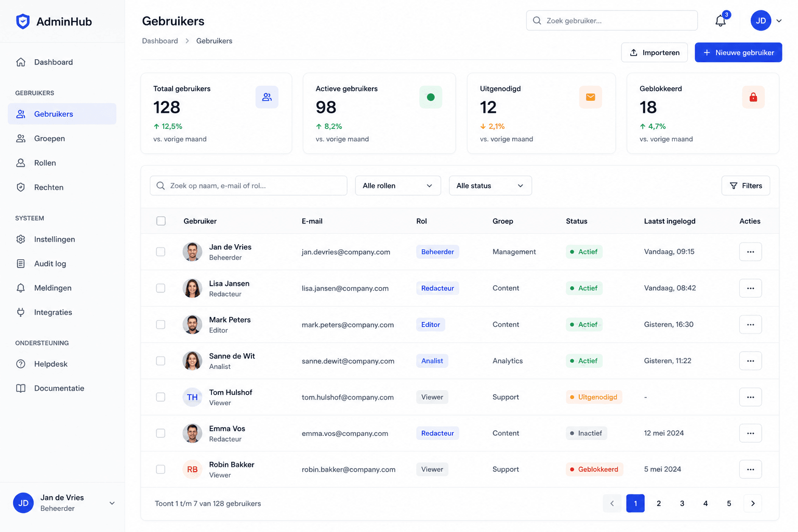The image size is (798, 532).
Task: Expand the header profile menu chevron
Action: tap(779, 21)
